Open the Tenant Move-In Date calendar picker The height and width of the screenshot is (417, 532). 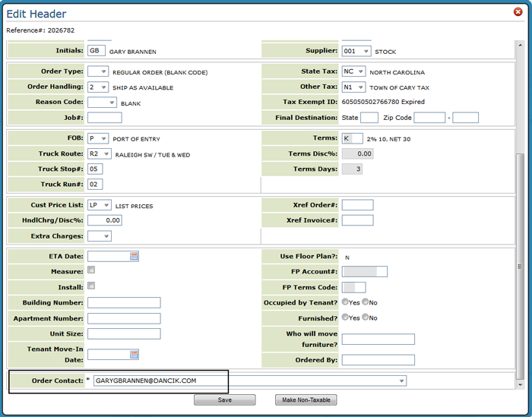click(x=134, y=355)
